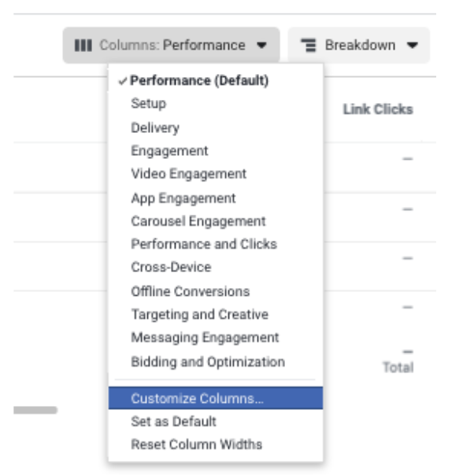Click Set as Default option
This screenshot has width=463, height=476.
(x=216, y=422)
